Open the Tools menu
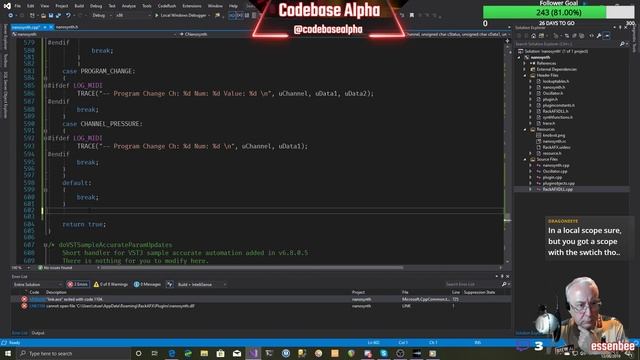 click(147, 6)
